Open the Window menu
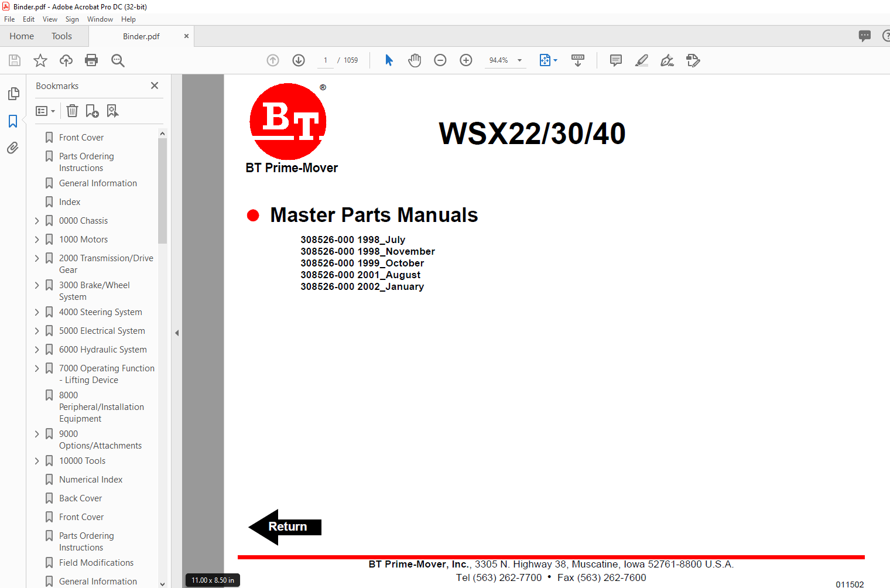Viewport: 890px width, 588px height. pyautogui.click(x=100, y=19)
